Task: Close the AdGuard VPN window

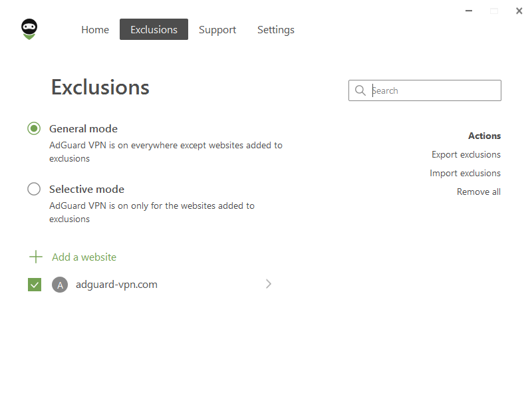Action: pos(519,11)
